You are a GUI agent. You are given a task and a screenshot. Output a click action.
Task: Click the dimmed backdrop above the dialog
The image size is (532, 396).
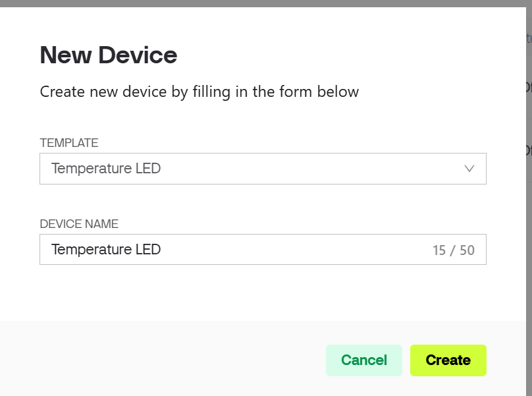263,3
